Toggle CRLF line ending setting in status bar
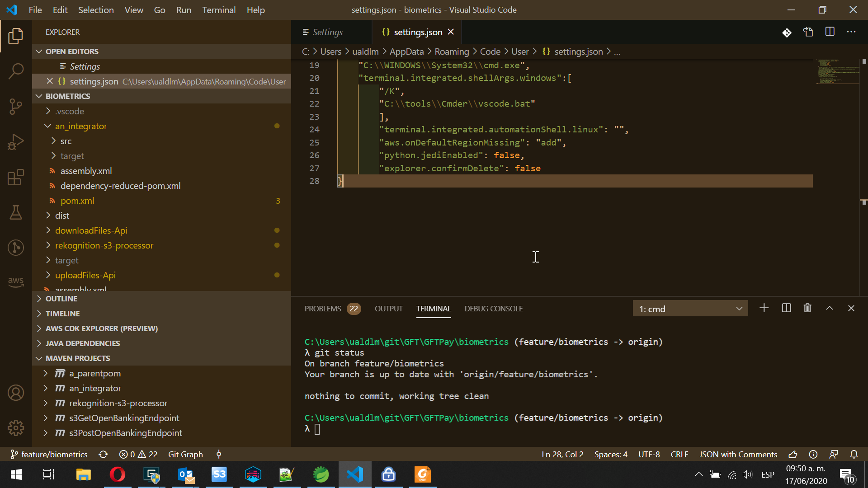 click(x=679, y=454)
